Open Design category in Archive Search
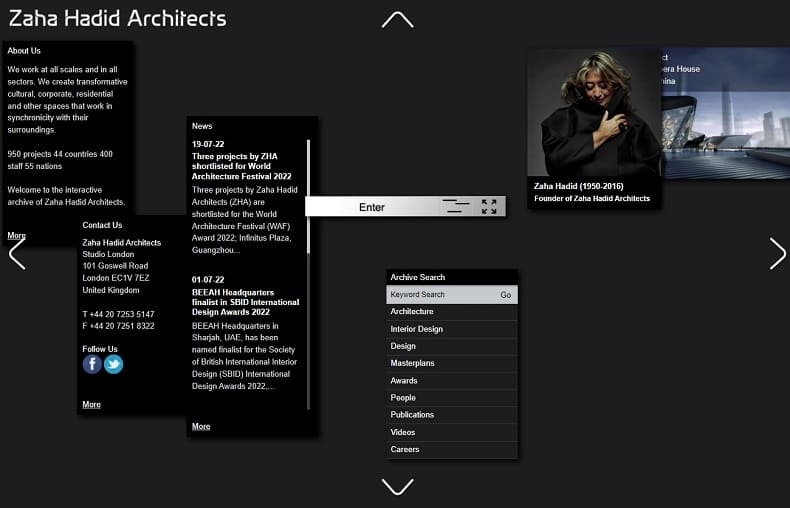This screenshot has width=790, height=508. [x=452, y=346]
